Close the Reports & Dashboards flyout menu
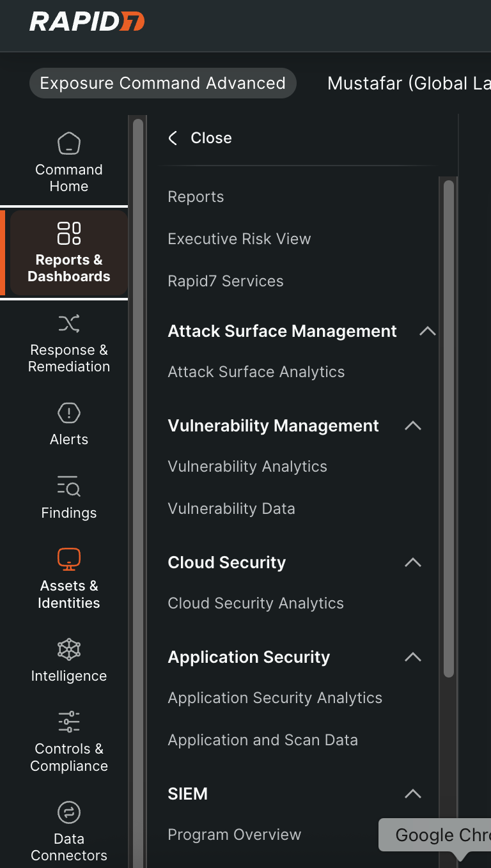491x868 pixels. pyautogui.click(x=200, y=138)
